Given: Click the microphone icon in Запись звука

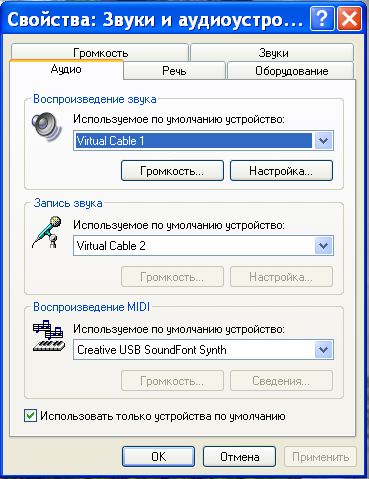Looking at the screenshot, I should point(47,232).
